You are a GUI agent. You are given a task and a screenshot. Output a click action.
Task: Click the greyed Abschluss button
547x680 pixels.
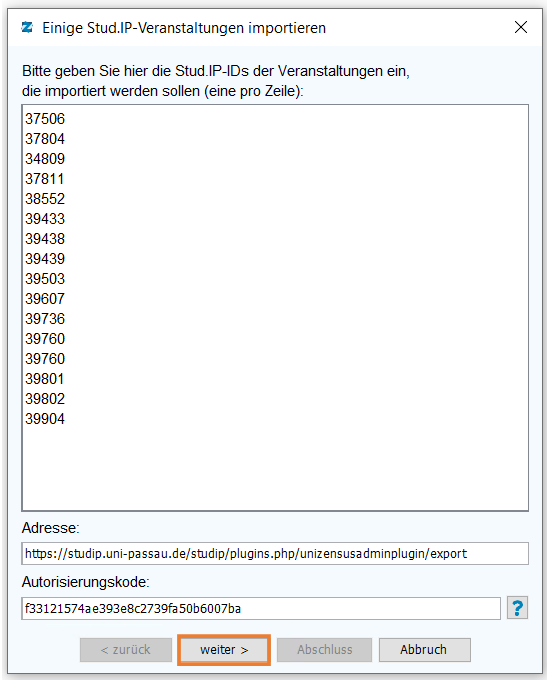[324, 650]
